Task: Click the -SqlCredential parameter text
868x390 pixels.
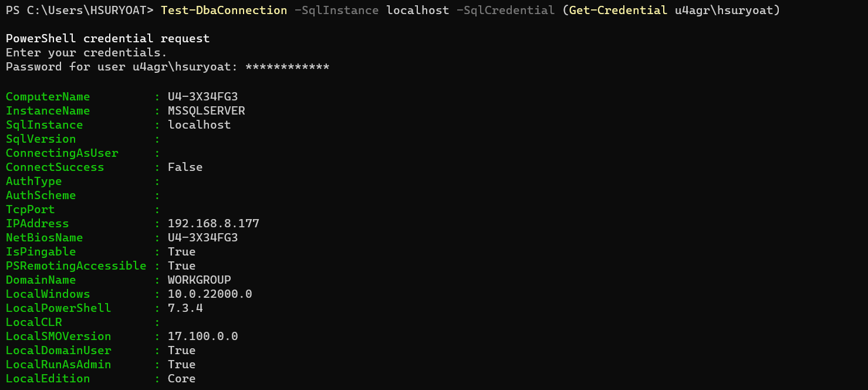Action: [505, 10]
